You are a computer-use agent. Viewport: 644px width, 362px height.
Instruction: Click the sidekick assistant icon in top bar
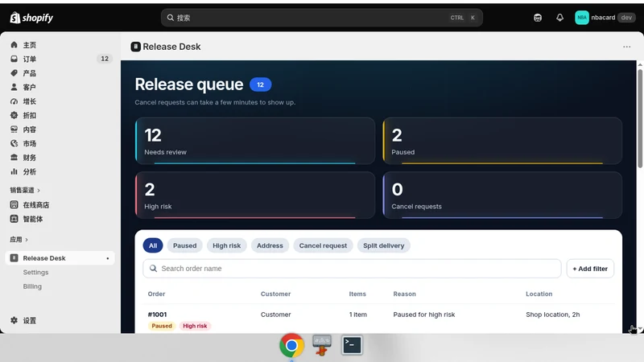coord(538,18)
